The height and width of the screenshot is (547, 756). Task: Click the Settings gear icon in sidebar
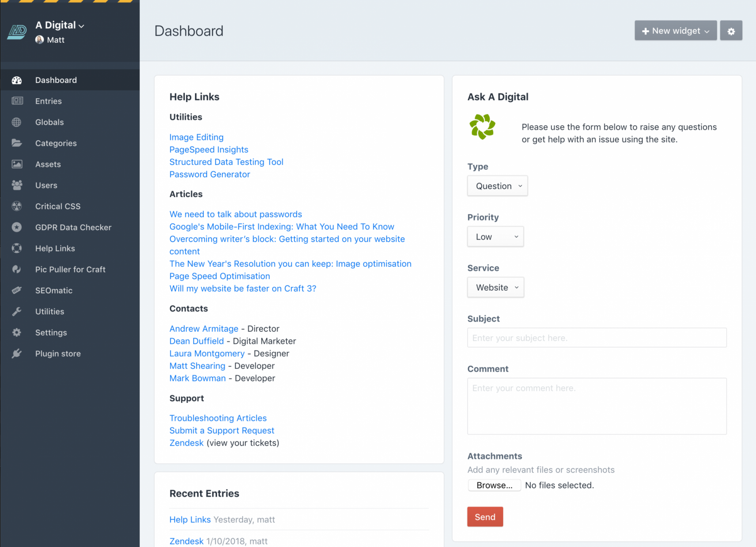pos(16,332)
